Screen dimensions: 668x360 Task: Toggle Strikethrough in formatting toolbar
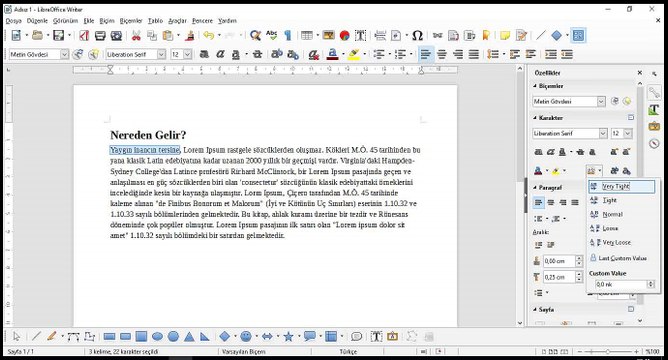click(257, 55)
